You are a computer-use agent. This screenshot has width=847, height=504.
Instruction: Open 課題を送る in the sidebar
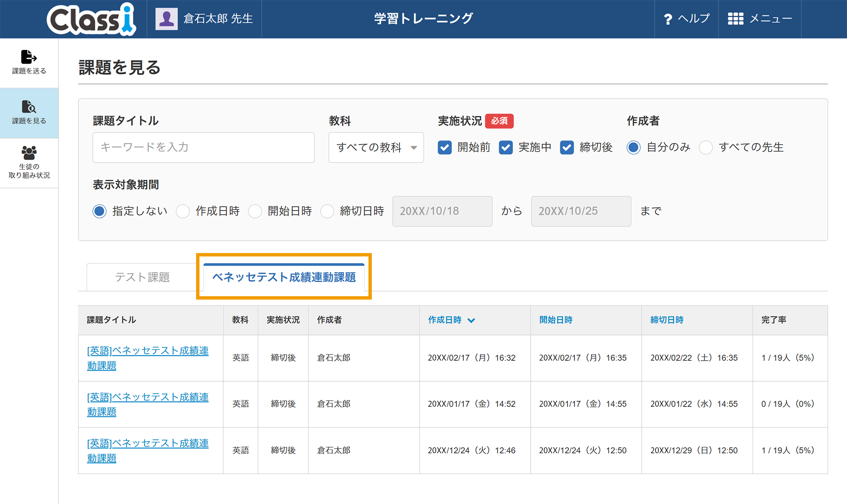[29, 63]
